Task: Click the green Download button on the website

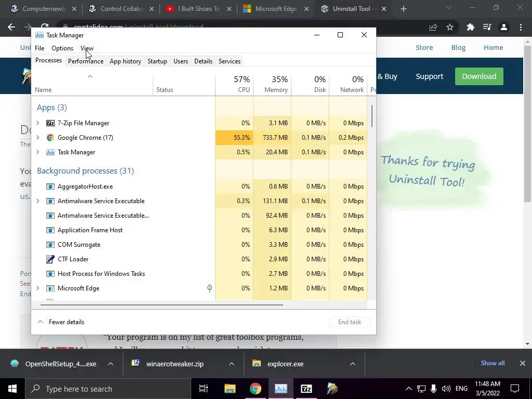Action: tap(479, 76)
